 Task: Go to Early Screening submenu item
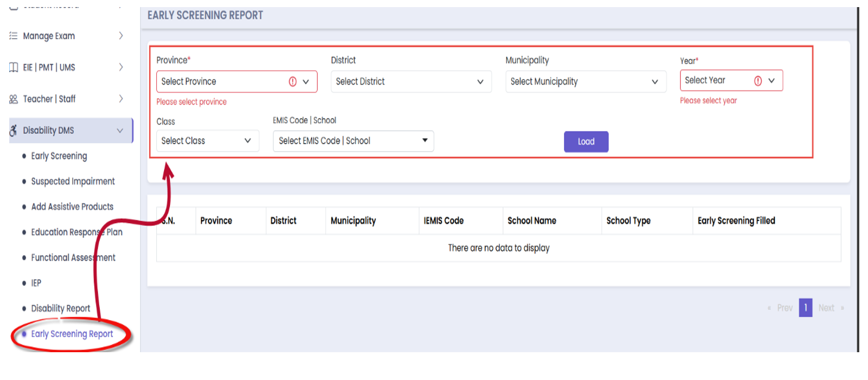pyautogui.click(x=59, y=156)
